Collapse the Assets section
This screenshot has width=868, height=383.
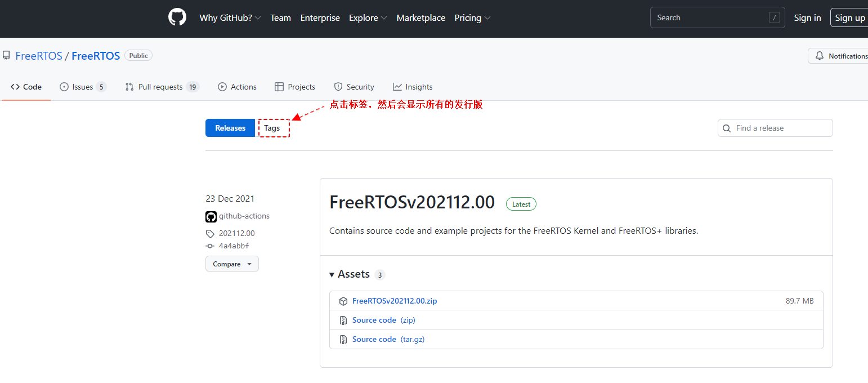[350, 274]
